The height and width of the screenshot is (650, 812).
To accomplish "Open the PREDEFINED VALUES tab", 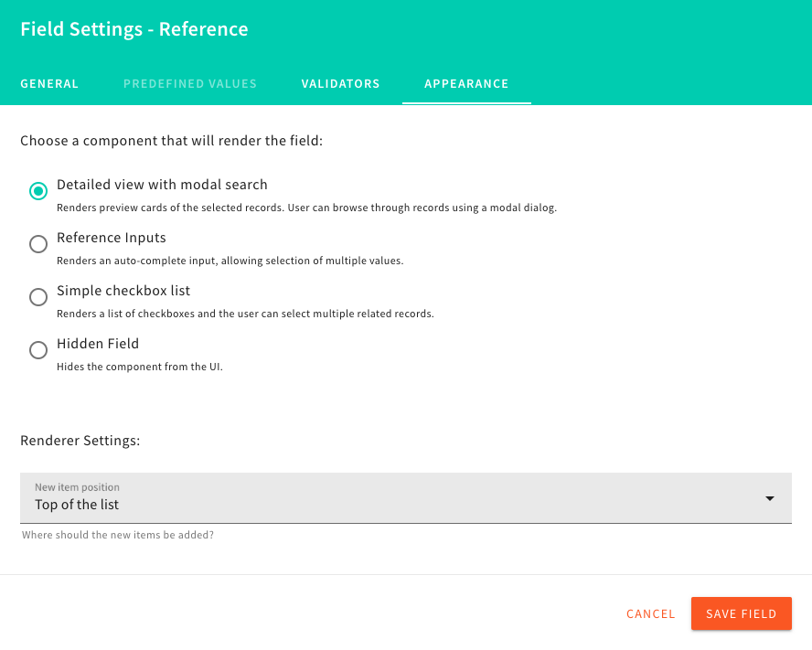I will click(189, 83).
